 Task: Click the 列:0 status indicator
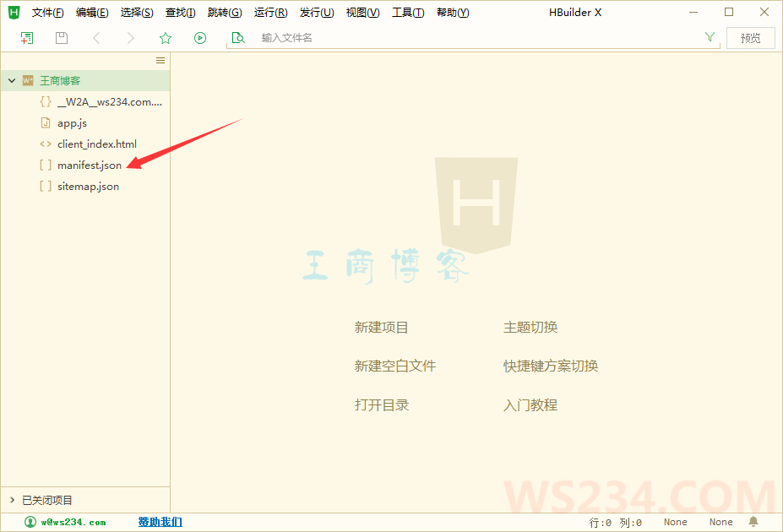point(631,523)
